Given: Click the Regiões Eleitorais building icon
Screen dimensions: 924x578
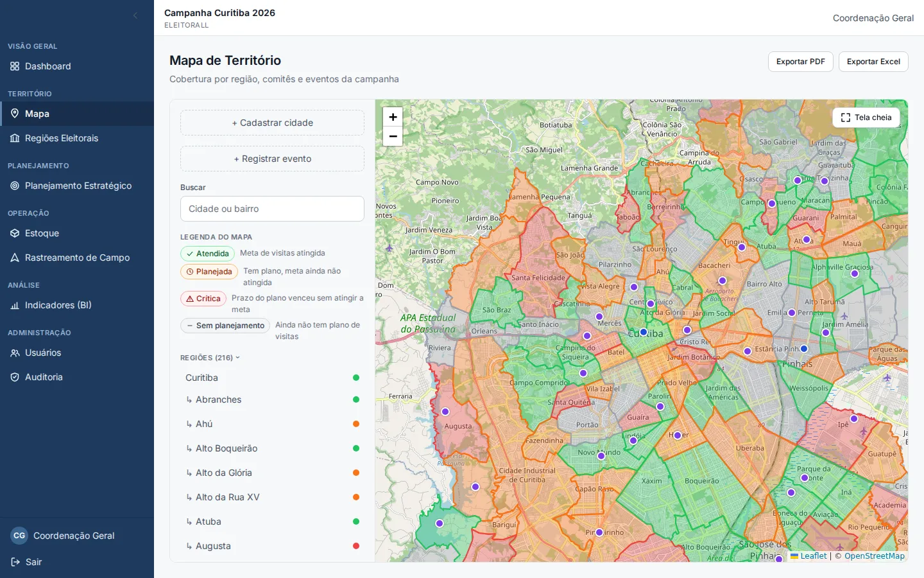Looking at the screenshot, I should click(15, 138).
